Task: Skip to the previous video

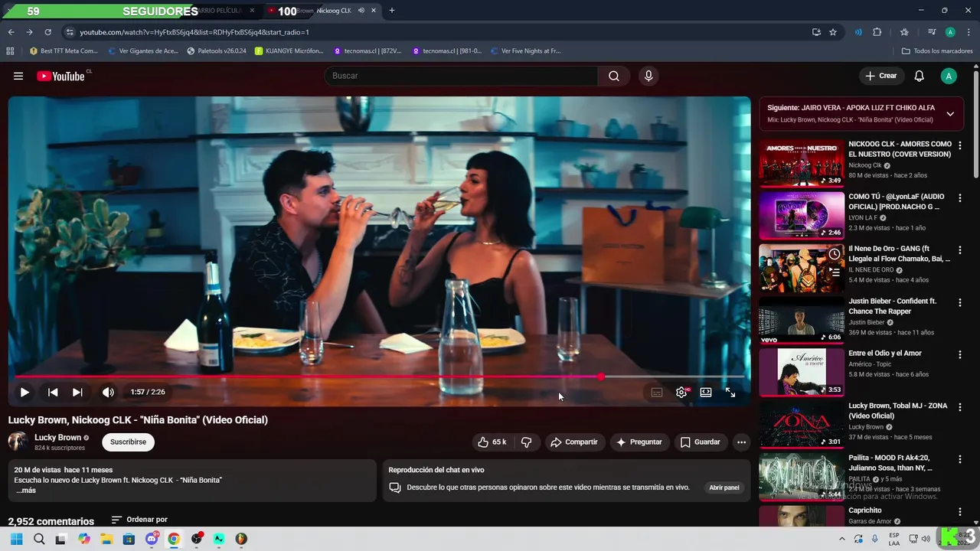Action: click(x=53, y=392)
